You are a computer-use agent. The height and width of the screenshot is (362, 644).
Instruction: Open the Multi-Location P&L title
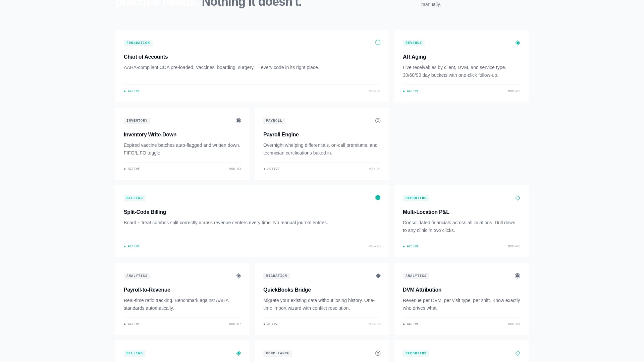tap(426, 212)
